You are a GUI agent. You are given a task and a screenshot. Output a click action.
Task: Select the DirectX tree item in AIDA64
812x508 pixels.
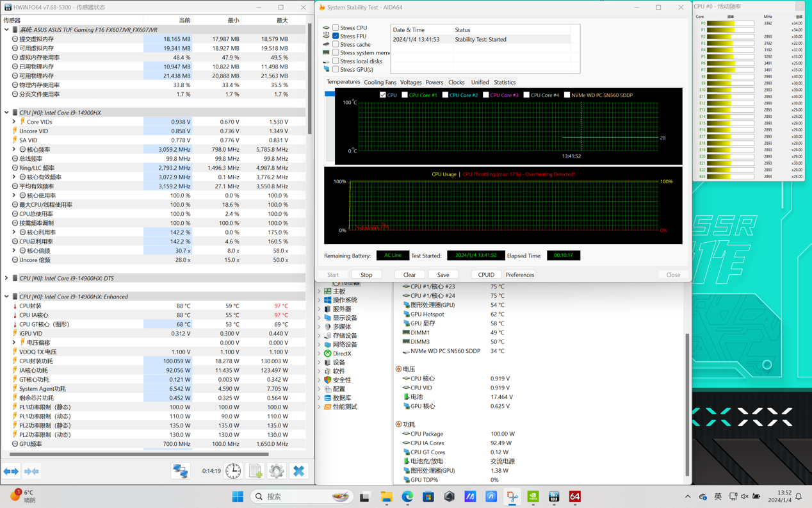tap(341, 354)
